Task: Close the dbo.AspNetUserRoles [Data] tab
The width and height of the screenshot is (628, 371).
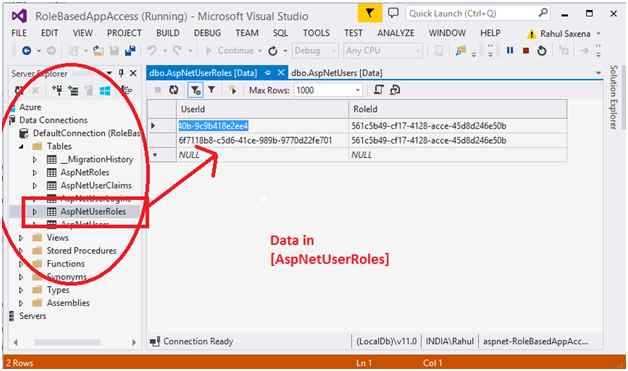Action: [281, 73]
